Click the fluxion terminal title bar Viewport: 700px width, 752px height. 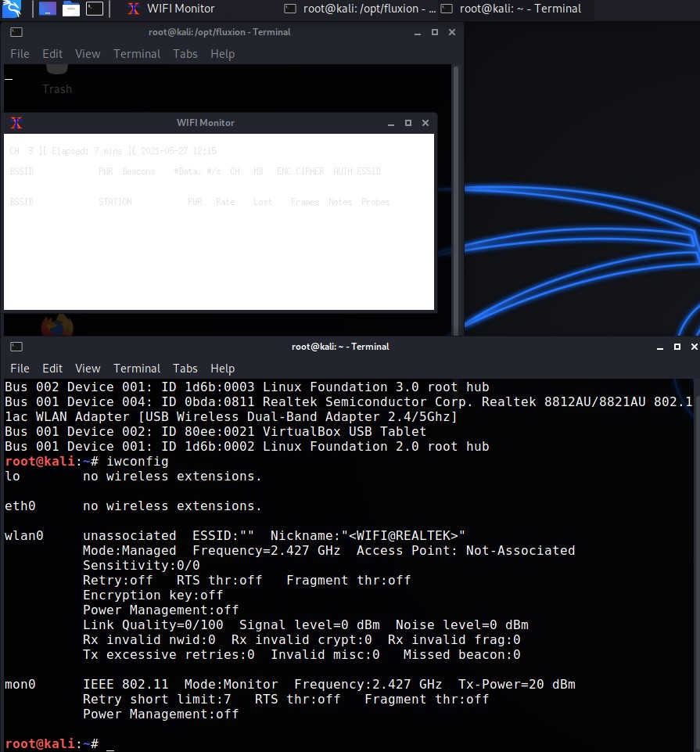coord(219,32)
